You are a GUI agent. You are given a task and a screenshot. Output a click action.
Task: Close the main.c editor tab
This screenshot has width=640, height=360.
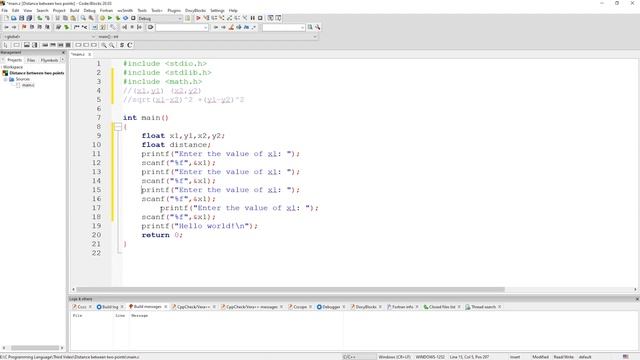[x=89, y=54]
